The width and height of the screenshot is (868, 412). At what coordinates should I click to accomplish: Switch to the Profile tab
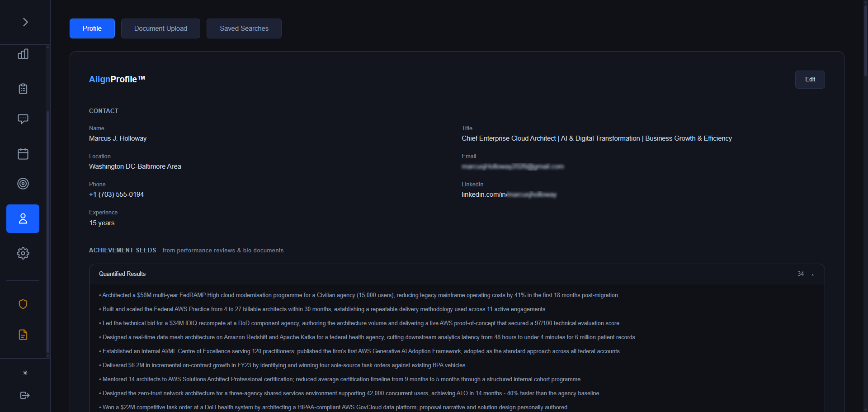tap(92, 28)
